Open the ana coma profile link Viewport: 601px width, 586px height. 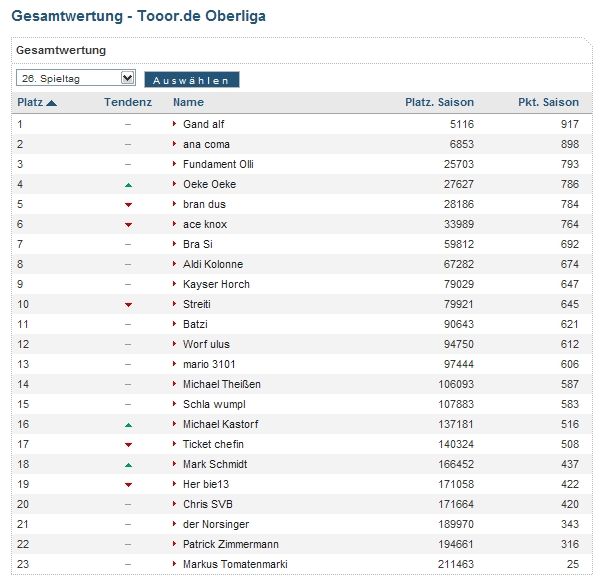[206, 144]
